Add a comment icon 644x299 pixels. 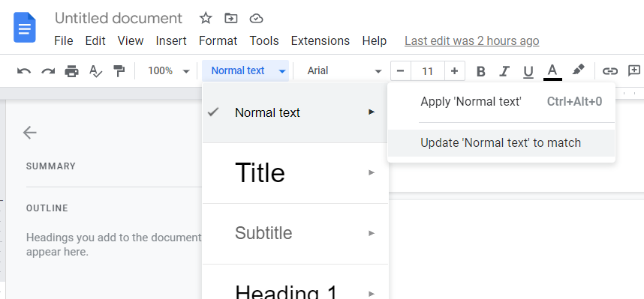pyautogui.click(x=634, y=70)
